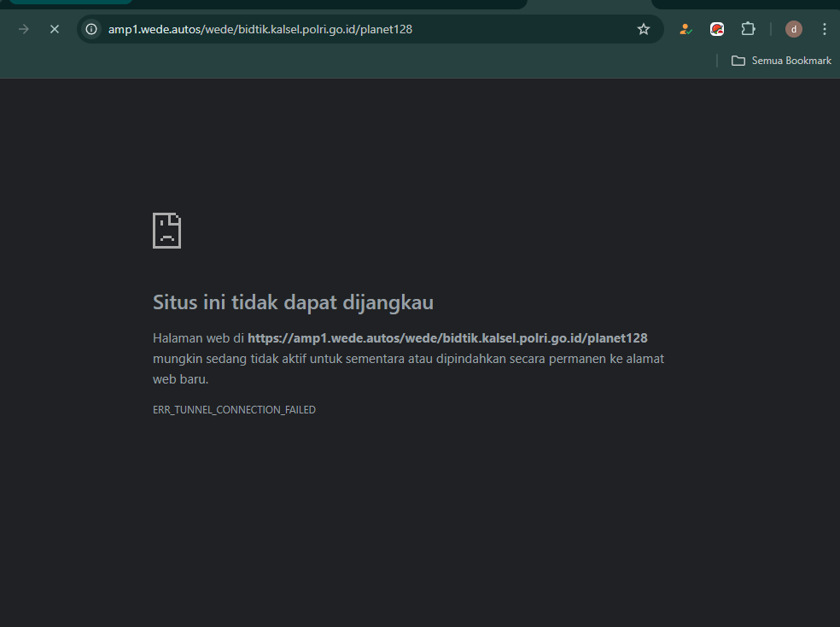Click the heading Situs ini tidak dapat dijangkau
This screenshot has width=840, height=627.
293,302
